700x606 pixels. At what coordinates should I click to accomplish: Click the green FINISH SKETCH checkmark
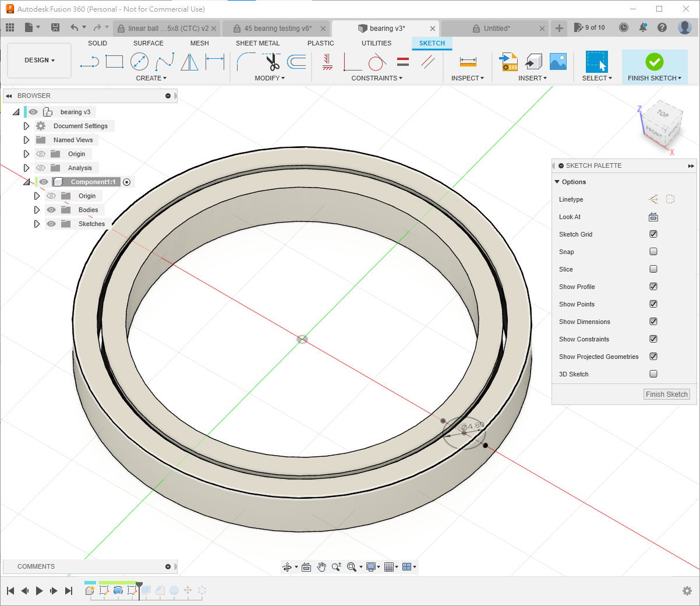(x=654, y=62)
